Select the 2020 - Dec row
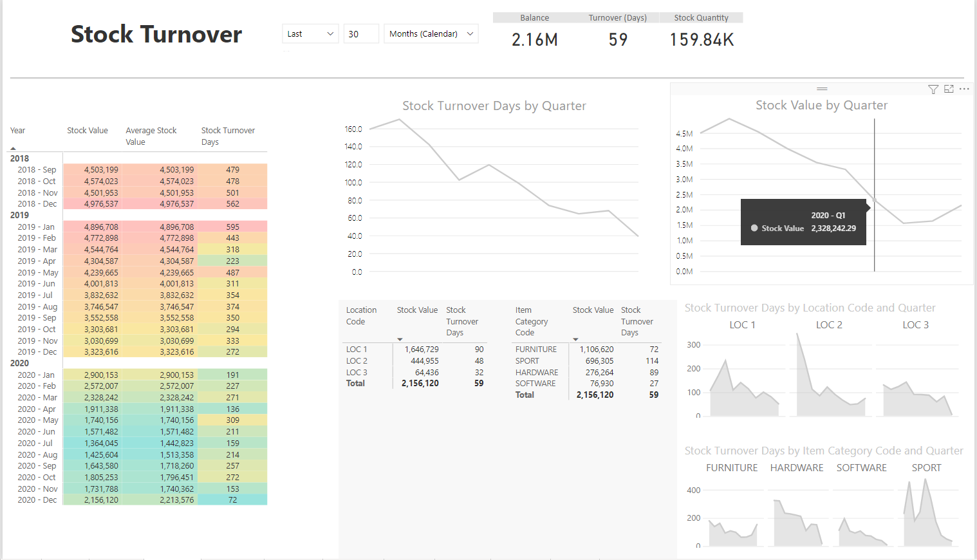 point(138,500)
